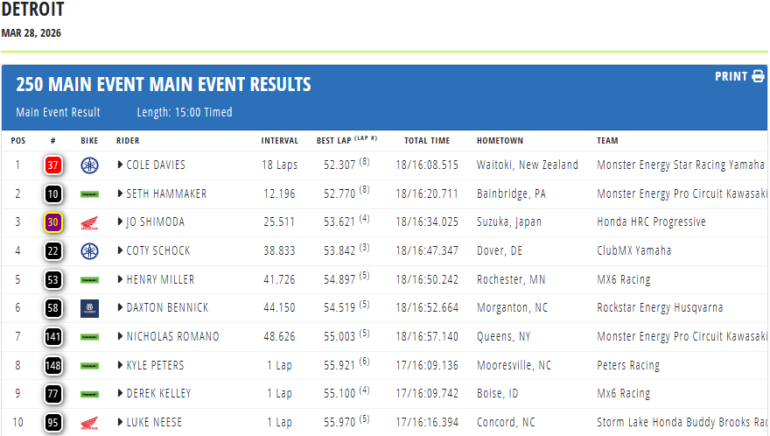Expand Coty Schock rider row
The height and width of the screenshot is (436, 770).
point(120,251)
